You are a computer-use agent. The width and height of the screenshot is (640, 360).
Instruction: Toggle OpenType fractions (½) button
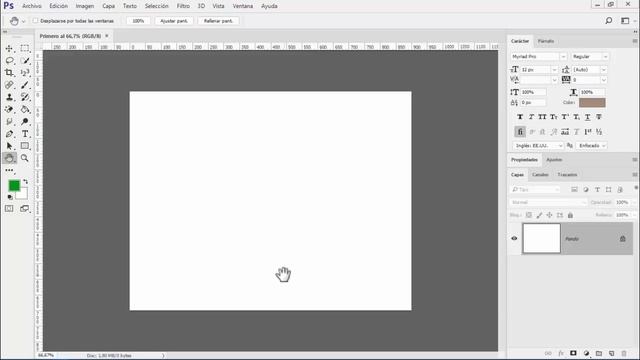click(599, 132)
